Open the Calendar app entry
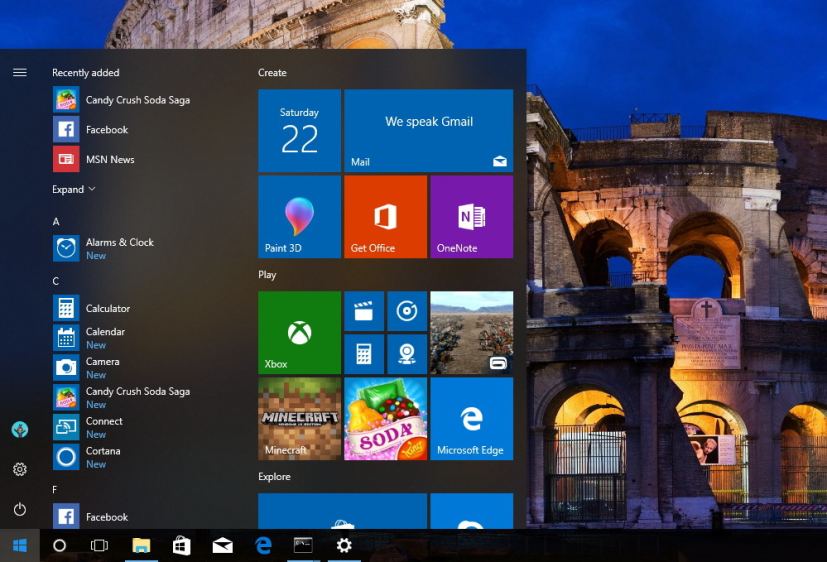 [x=89, y=337]
